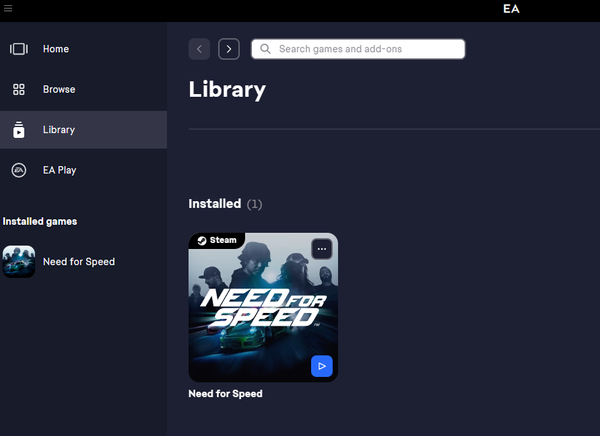Launch Need for Speed with blue play button
Screen dimensions: 600x436
[322, 366]
